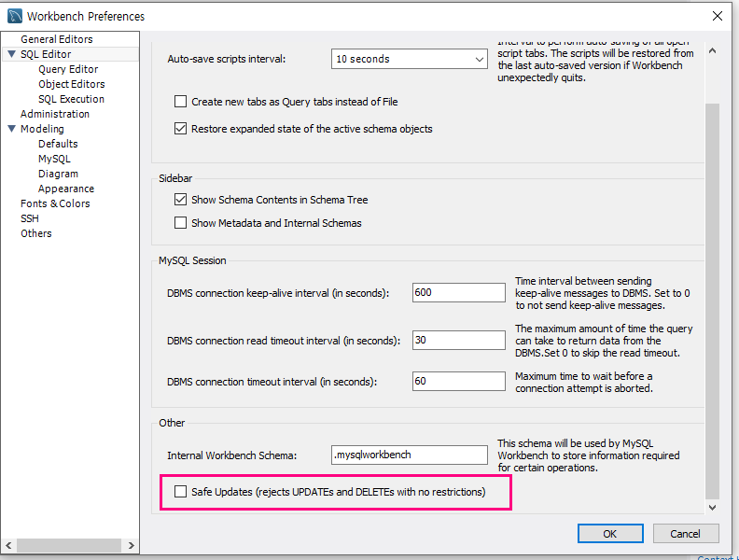739x560 pixels.
Task: Open Modeling Defaults page
Action: coord(58,144)
